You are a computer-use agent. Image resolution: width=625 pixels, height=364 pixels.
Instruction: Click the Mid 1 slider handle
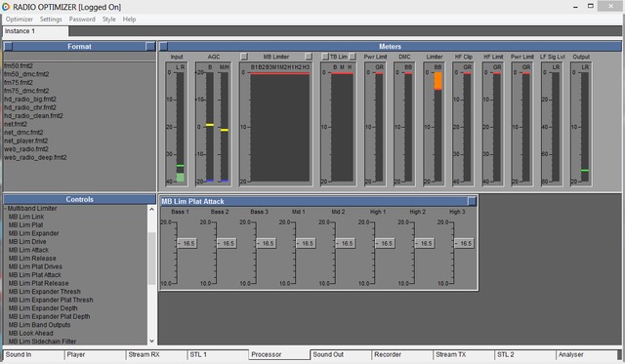pos(306,243)
